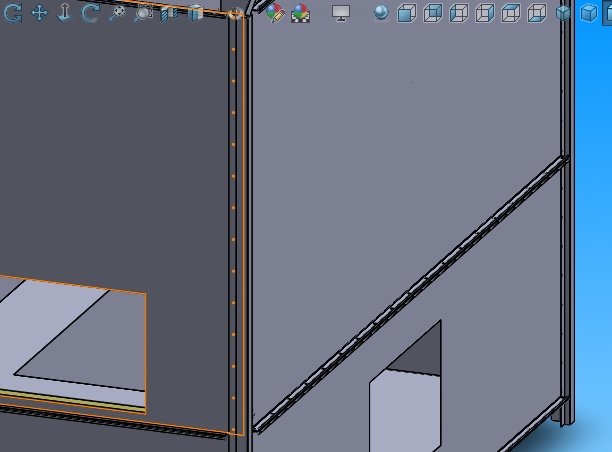The width and height of the screenshot is (612, 452).
Task: Toggle the hatched Section View icon
Action: [169, 13]
